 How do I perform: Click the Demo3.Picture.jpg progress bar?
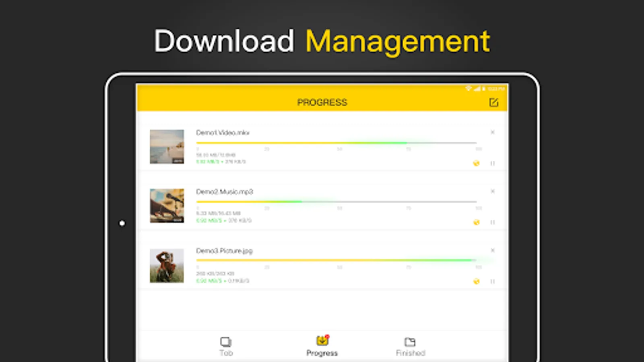pyautogui.click(x=338, y=260)
